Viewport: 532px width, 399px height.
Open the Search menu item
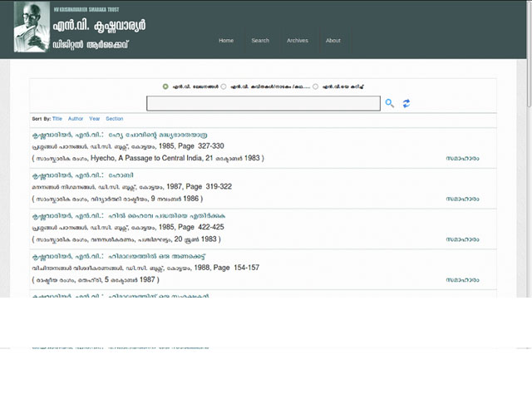click(260, 41)
